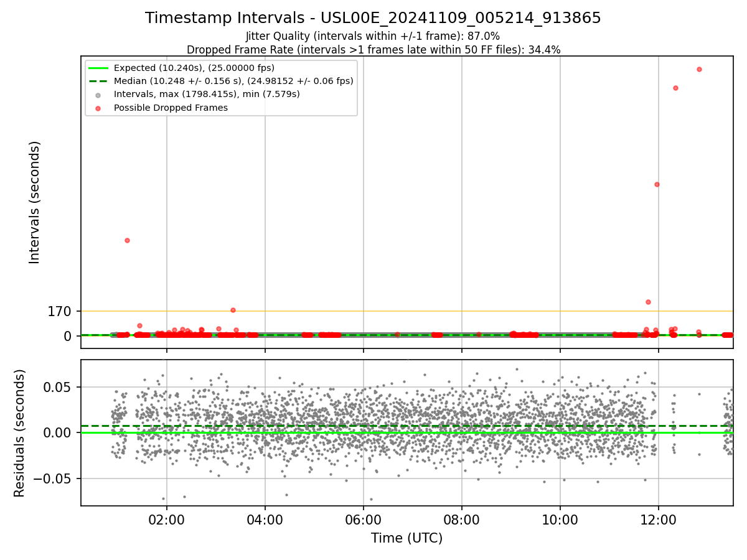Click the '06:00' time tick label
The image size is (747, 560).
(x=364, y=519)
